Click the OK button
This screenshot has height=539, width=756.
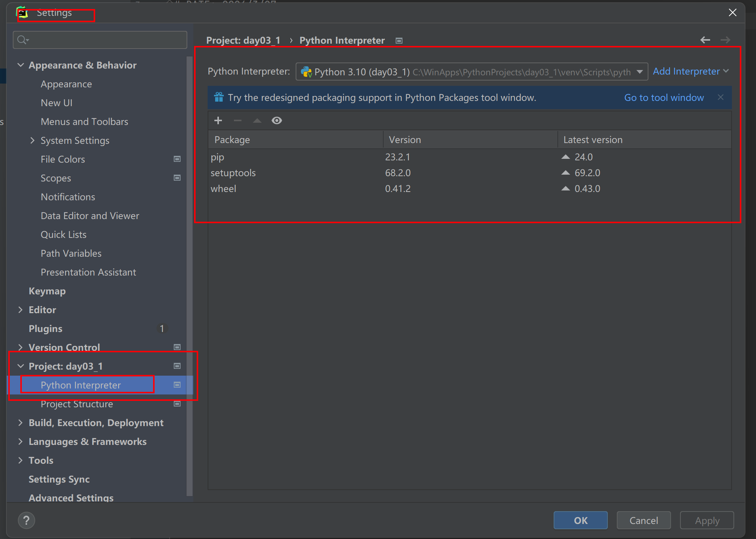pos(580,521)
